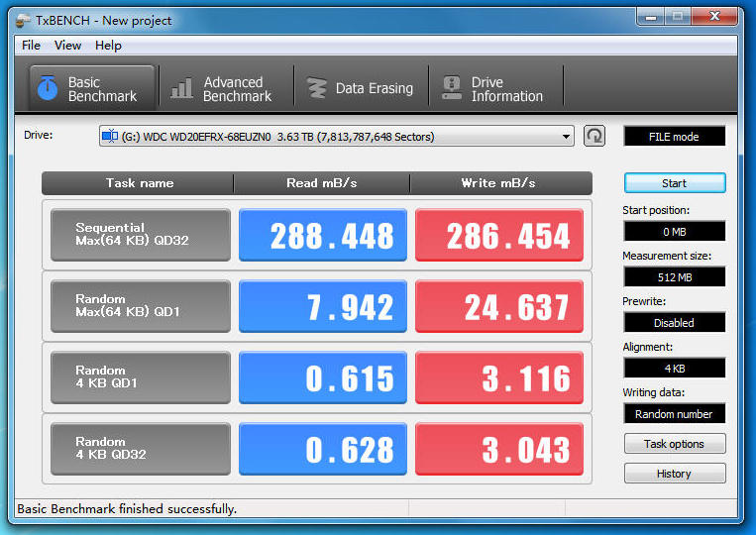756x535 pixels.
Task: Change Prewrite Disabled setting
Action: pos(674,322)
